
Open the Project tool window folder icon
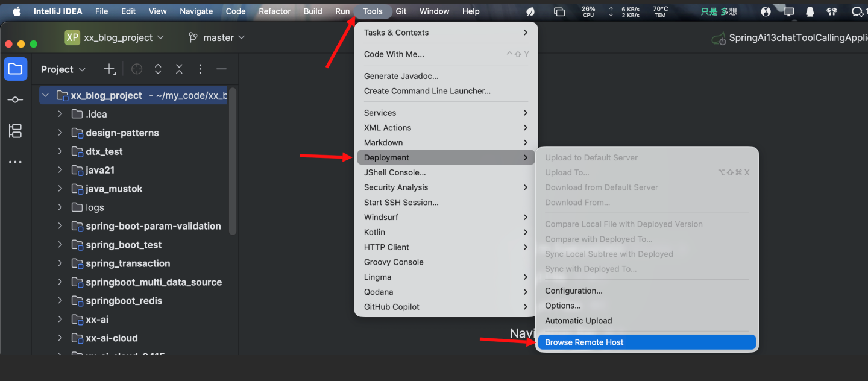[x=15, y=69]
